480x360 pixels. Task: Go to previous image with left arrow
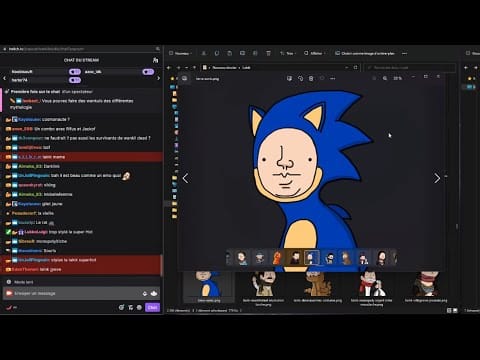(x=185, y=178)
